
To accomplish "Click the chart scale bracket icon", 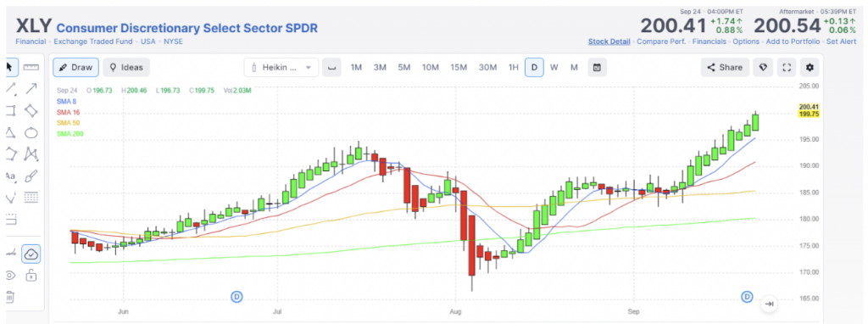I will click(331, 68).
